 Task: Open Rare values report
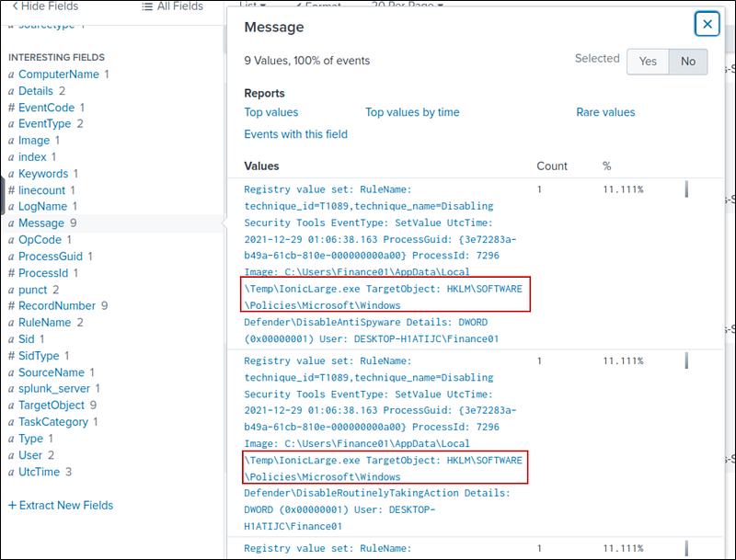coord(605,112)
